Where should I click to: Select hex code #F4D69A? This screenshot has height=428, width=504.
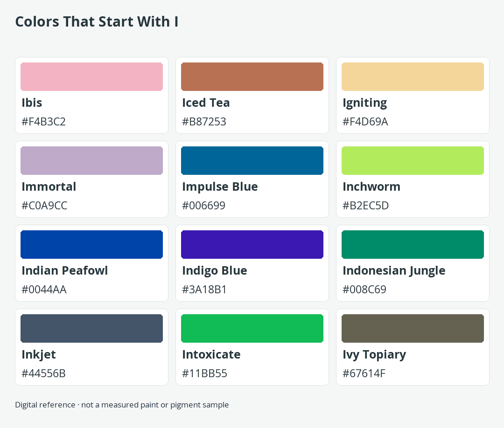(365, 122)
